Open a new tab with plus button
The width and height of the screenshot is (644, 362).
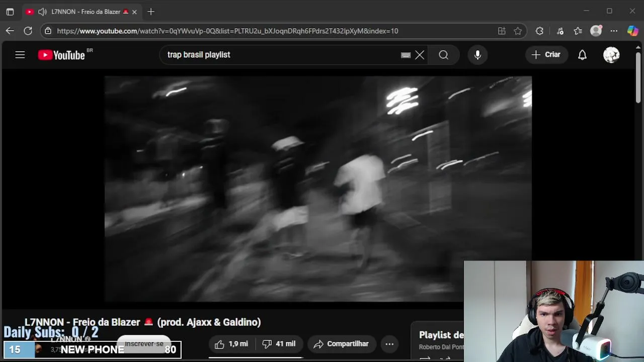point(151,12)
